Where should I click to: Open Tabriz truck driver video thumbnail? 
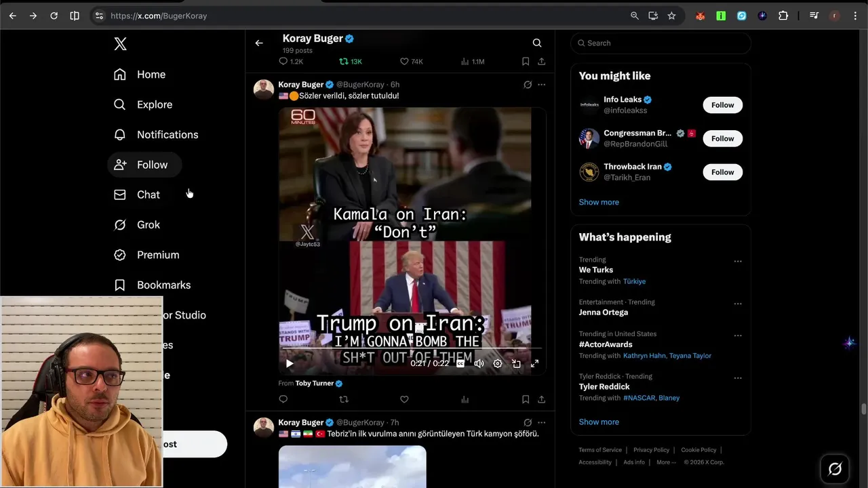point(353,466)
